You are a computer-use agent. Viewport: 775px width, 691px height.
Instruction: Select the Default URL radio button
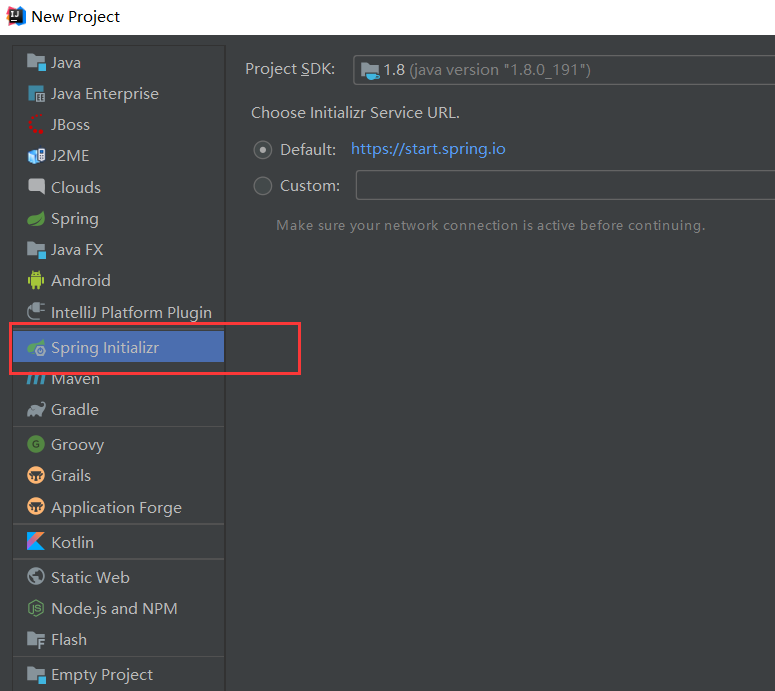(262, 150)
